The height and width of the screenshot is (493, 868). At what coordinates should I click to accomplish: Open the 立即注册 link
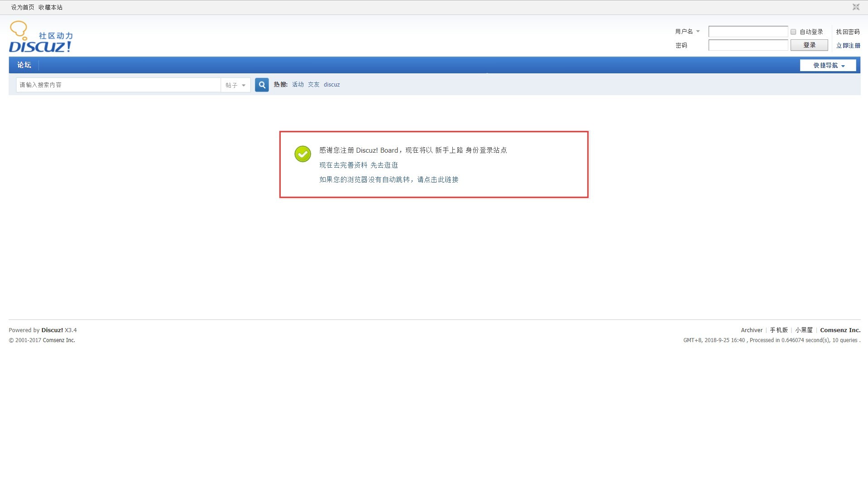click(848, 45)
